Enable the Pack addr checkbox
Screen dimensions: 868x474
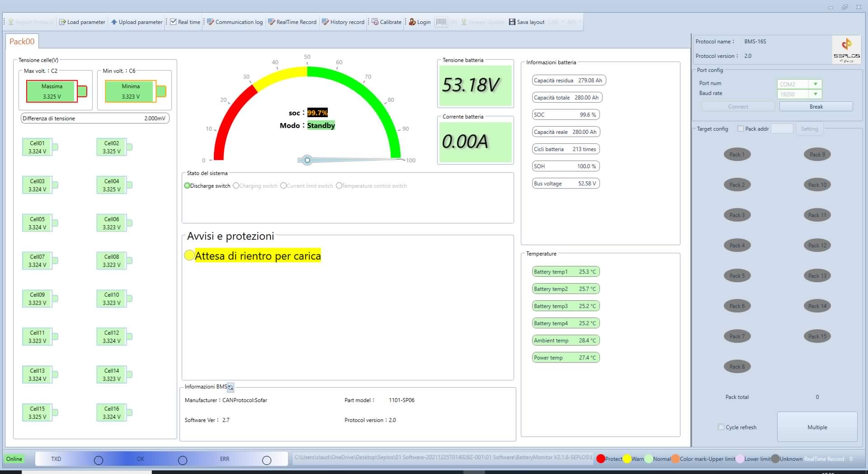(741, 129)
